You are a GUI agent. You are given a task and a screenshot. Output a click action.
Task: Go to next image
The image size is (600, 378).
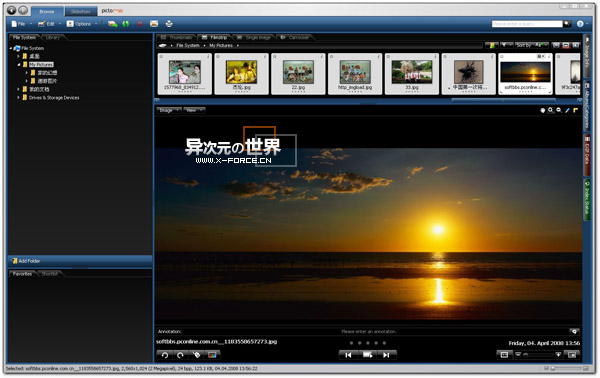coord(386,355)
